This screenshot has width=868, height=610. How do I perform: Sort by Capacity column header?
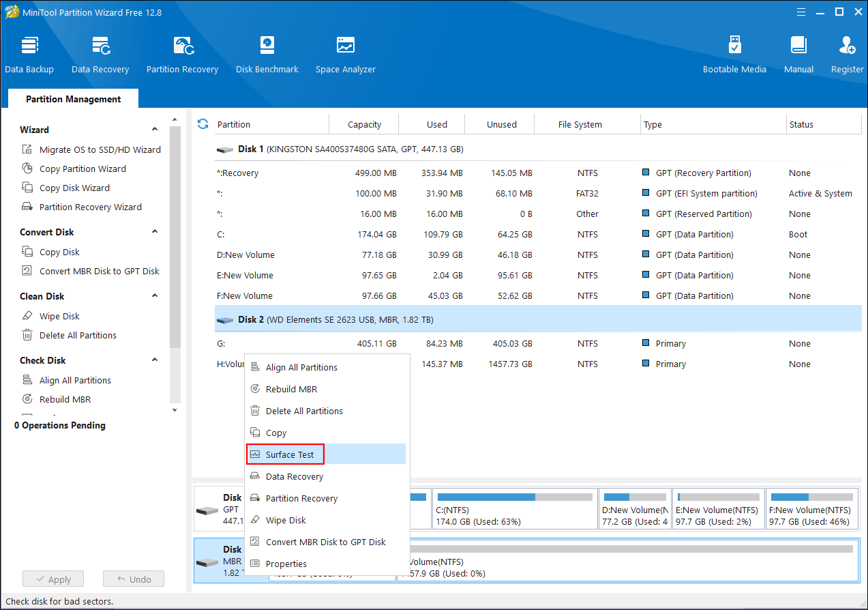pyautogui.click(x=364, y=124)
